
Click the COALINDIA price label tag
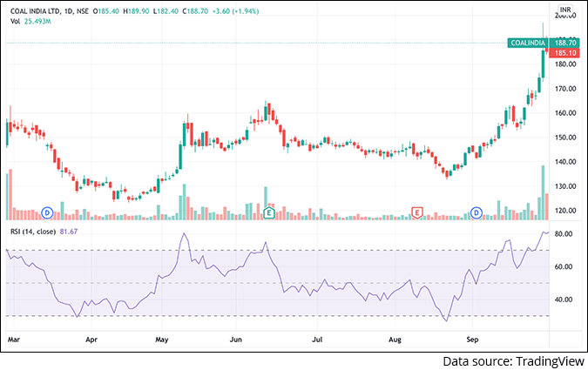click(528, 43)
